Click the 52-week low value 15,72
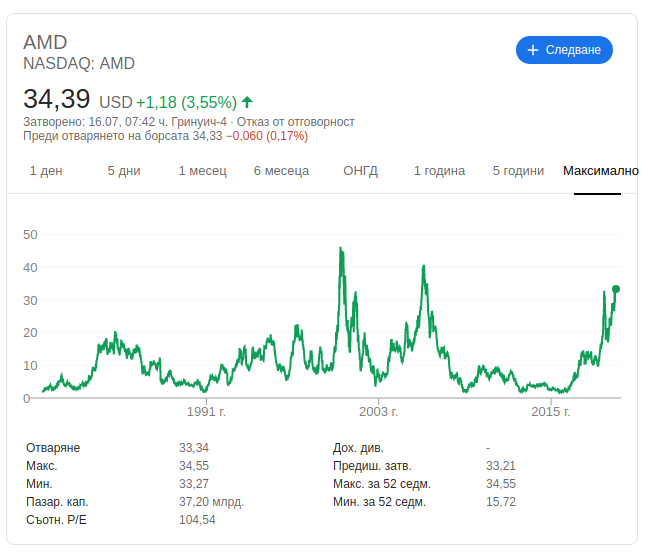Screen dimensions: 648x557 [501, 502]
